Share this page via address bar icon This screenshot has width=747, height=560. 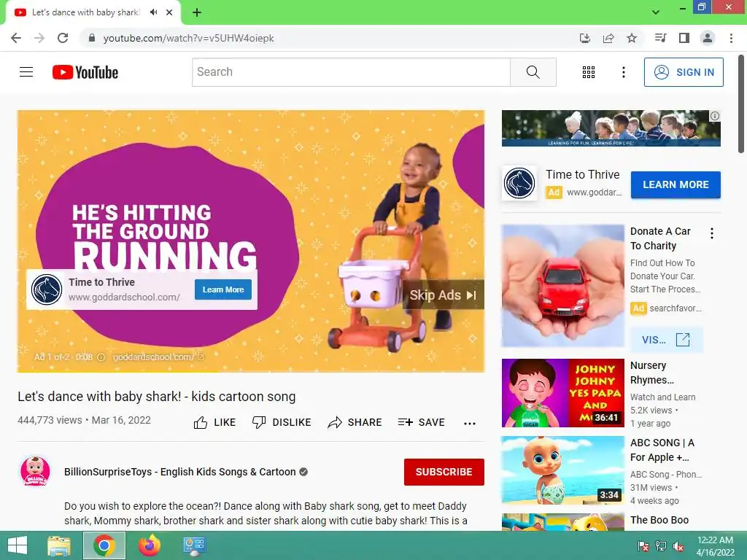608,38
